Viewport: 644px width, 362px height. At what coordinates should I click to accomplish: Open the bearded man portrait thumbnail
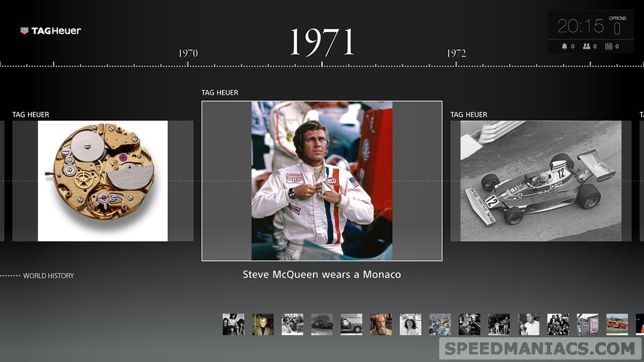[381, 324]
